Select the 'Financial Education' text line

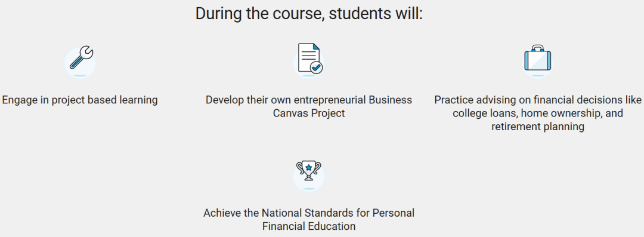309,226
